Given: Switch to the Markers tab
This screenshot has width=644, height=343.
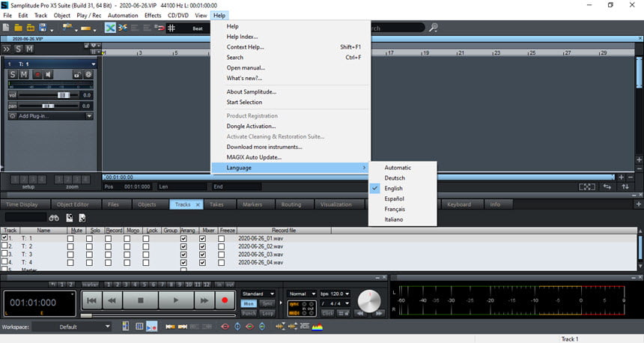Looking at the screenshot, I should [x=252, y=204].
